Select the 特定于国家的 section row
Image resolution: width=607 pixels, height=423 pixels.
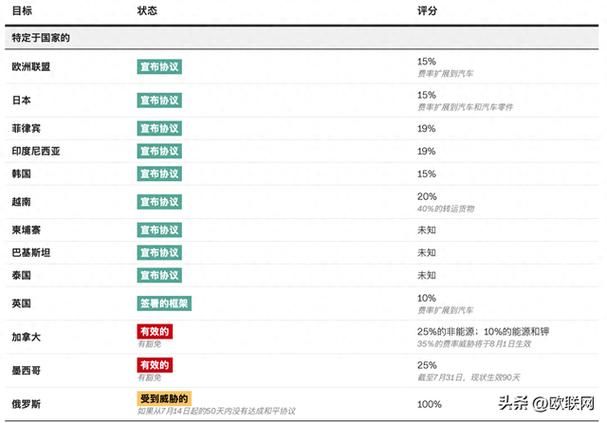point(302,38)
